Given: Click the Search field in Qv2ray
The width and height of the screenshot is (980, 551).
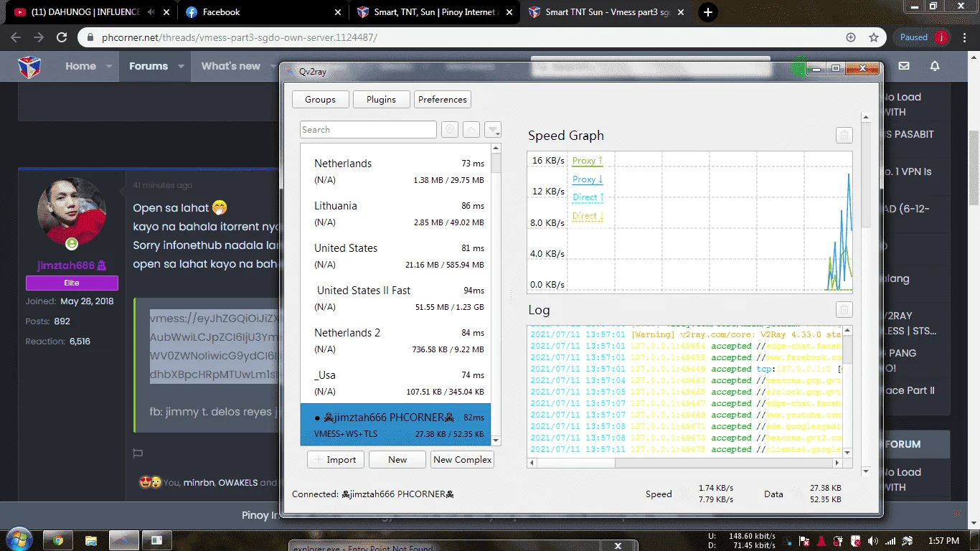Looking at the screenshot, I should tap(368, 130).
